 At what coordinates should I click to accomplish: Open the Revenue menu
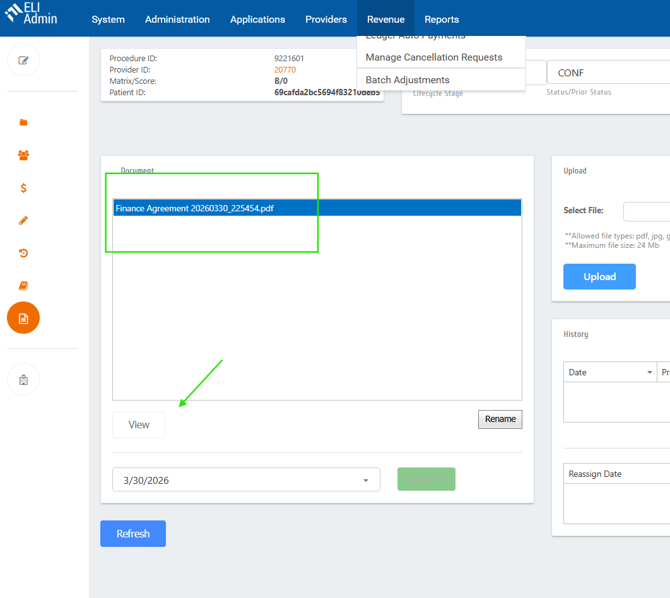point(385,19)
